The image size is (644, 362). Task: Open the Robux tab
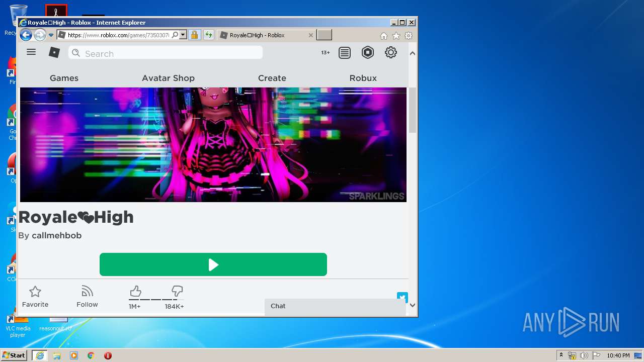pyautogui.click(x=363, y=78)
